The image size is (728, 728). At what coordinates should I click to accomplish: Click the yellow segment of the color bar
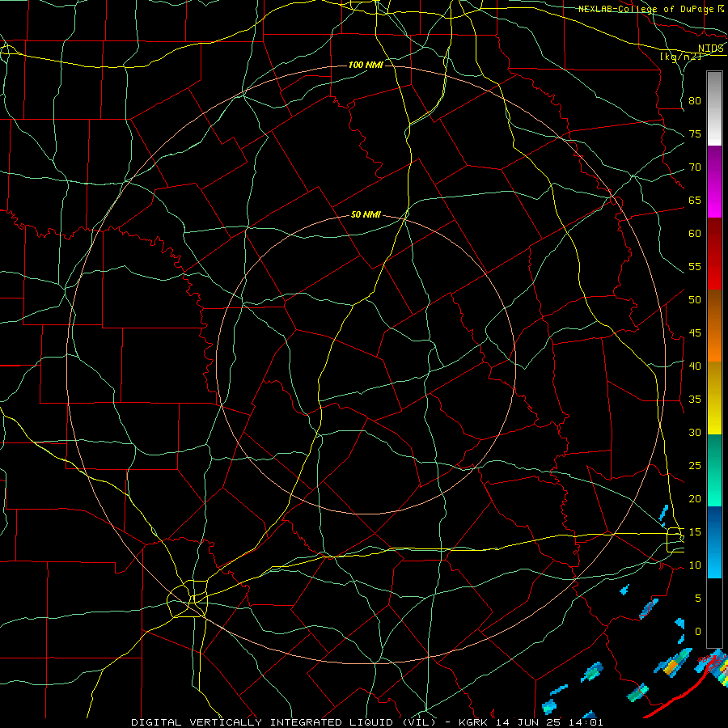pos(714,398)
